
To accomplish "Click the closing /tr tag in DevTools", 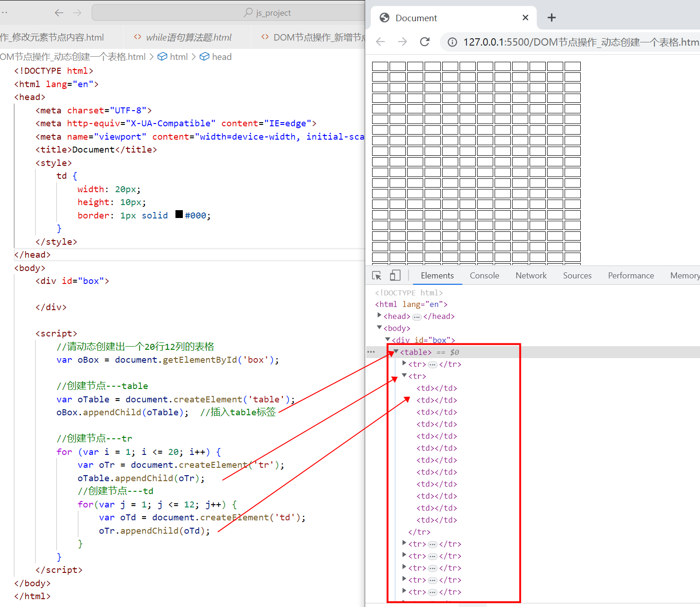I will [x=419, y=532].
